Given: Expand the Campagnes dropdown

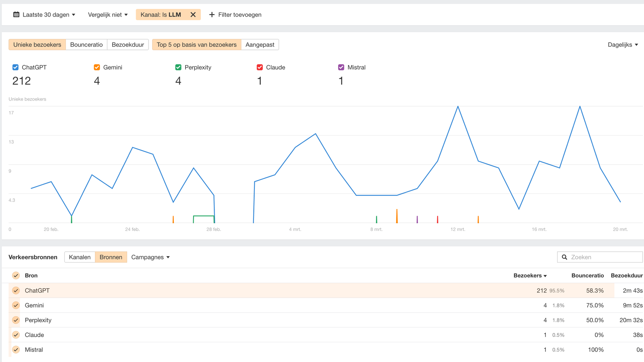Looking at the screenshot, I should pos(151,257).
